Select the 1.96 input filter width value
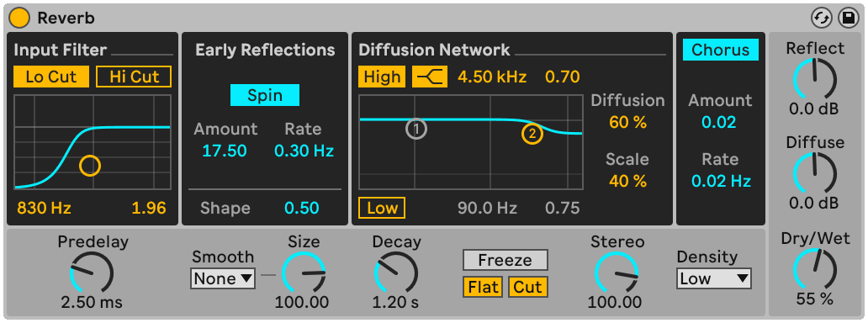The height and width of the screenshot is (323, 868). [x=149, y=209]
